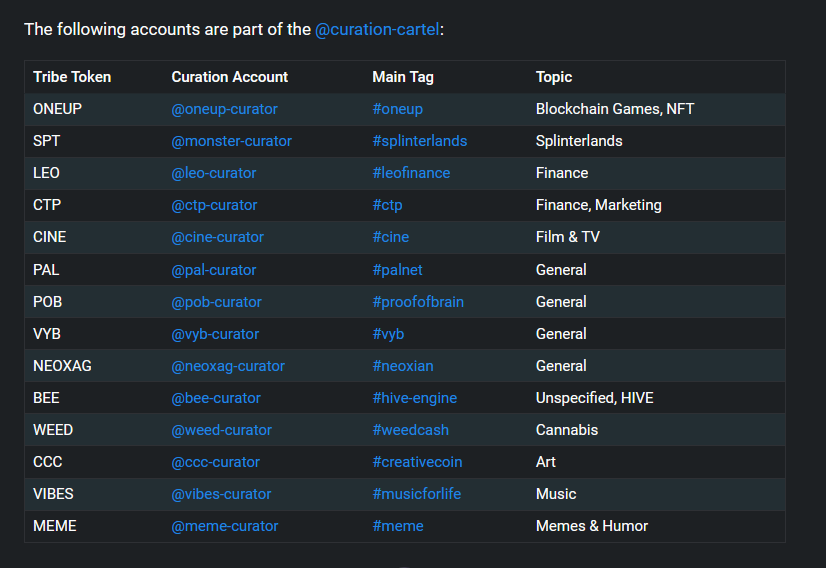Open the @meme-curator account link
Viewport: 826px width, 568px height.
pyautogui.click(x=225, y=526)
